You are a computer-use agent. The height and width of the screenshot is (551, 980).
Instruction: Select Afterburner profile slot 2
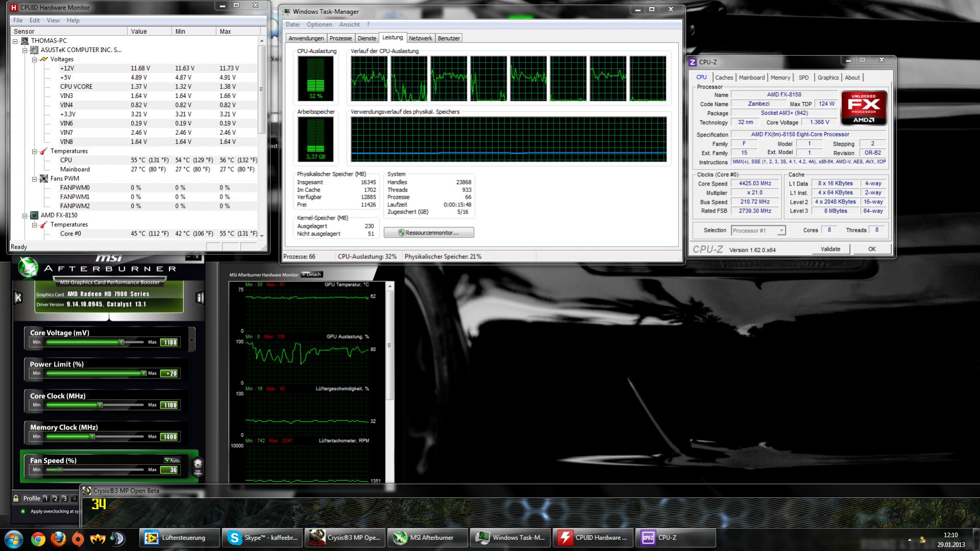(x=56, y=498)
